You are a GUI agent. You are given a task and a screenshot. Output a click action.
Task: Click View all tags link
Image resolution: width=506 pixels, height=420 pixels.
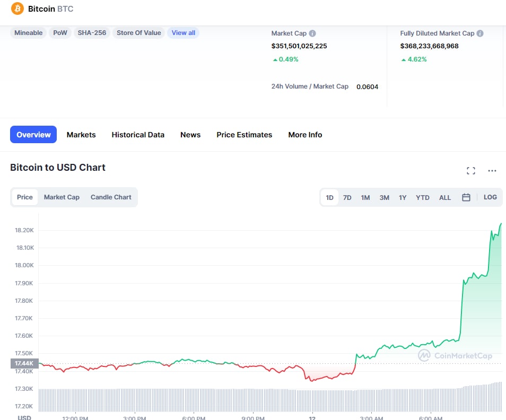184,33
